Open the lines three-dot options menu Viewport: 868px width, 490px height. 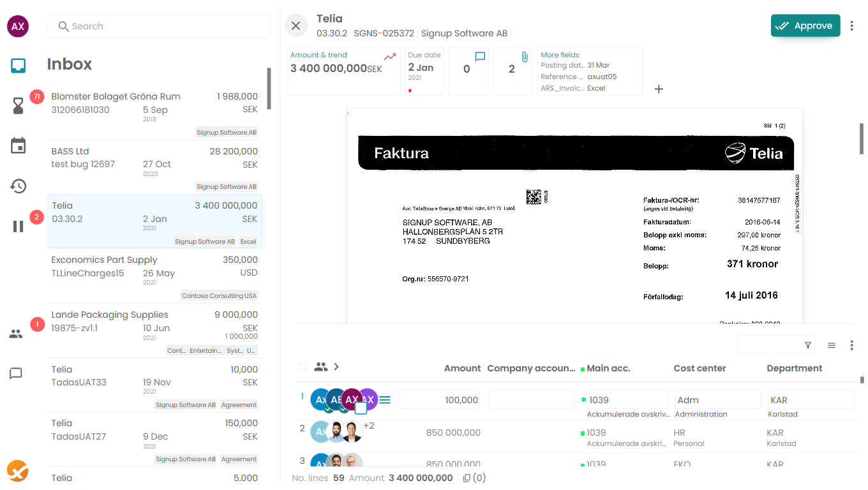pyautogui.click(x=851, y=345)
